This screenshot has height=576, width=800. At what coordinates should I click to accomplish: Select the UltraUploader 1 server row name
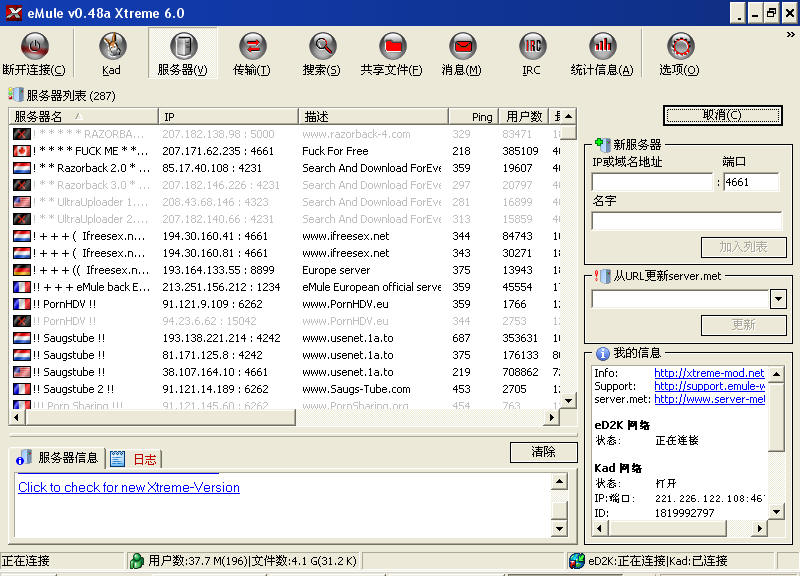pos(91,202)
